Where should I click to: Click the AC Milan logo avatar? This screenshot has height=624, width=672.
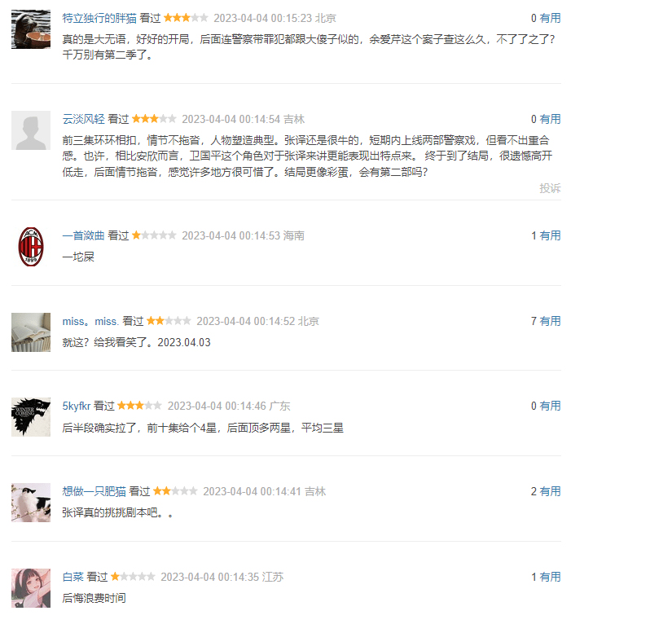click(x=31, y=247)
